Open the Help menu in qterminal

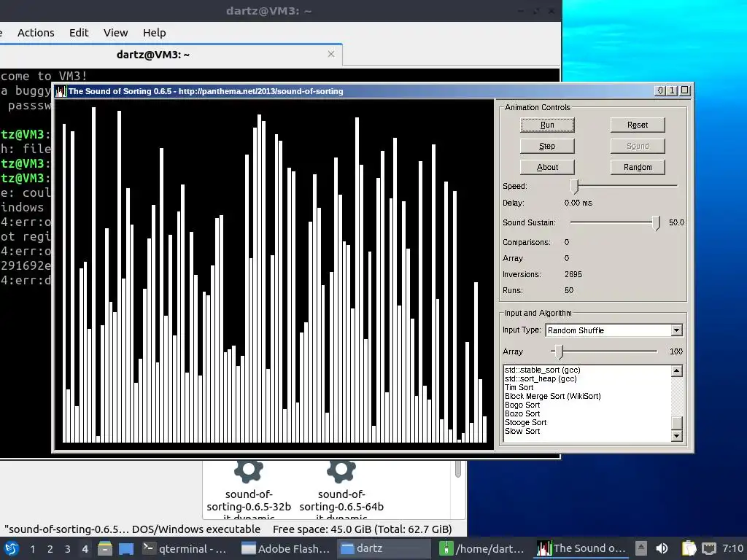[x=155, y=33]
